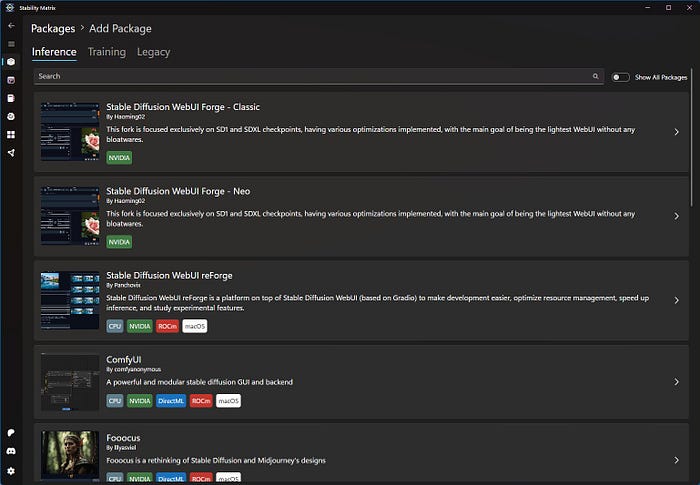The width and height of the screenshot is (700, 485).
Task: Switch to the Inference tab
Action: point(54,52)
